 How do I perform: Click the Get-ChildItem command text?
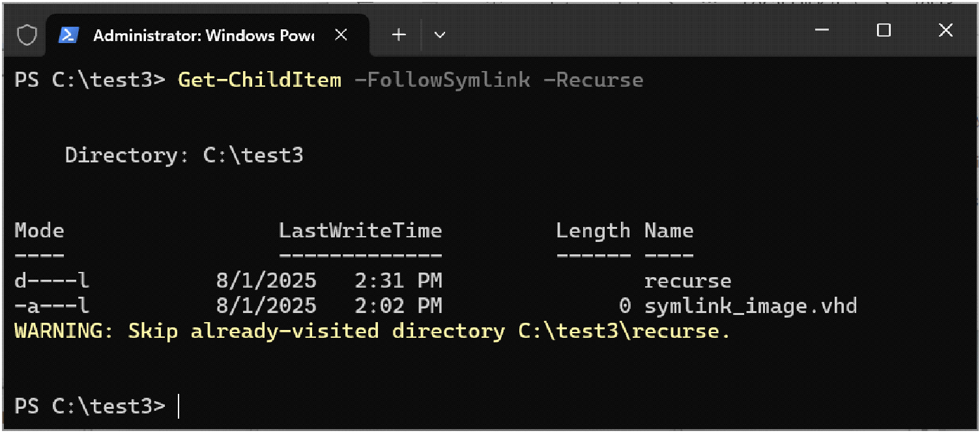tap(259, 80)
